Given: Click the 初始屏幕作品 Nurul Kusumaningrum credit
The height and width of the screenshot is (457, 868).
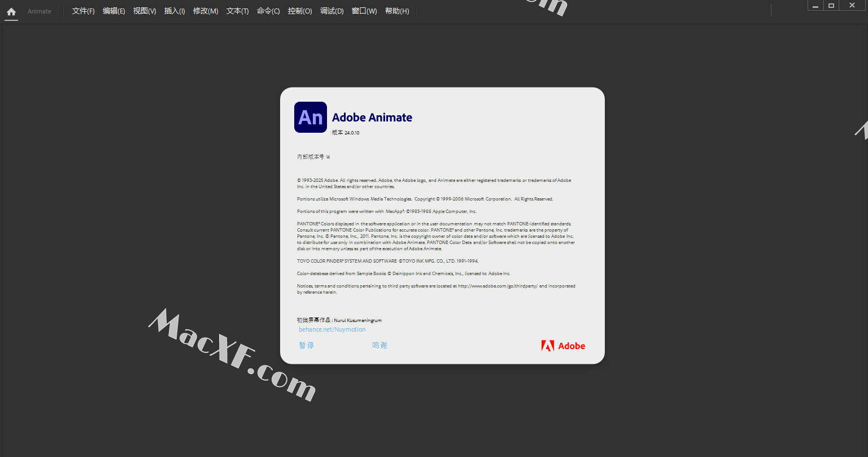Looking at the screenshot, I should (339, 320).
